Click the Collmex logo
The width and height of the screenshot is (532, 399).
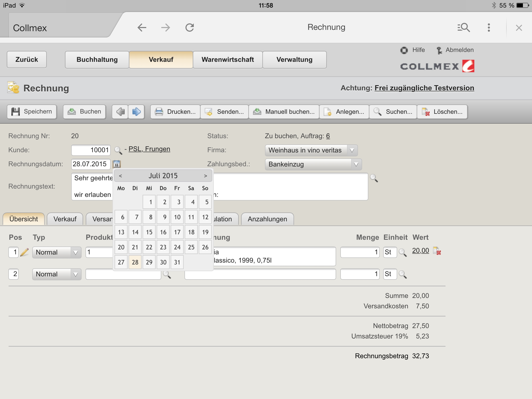tap(437, 66)
